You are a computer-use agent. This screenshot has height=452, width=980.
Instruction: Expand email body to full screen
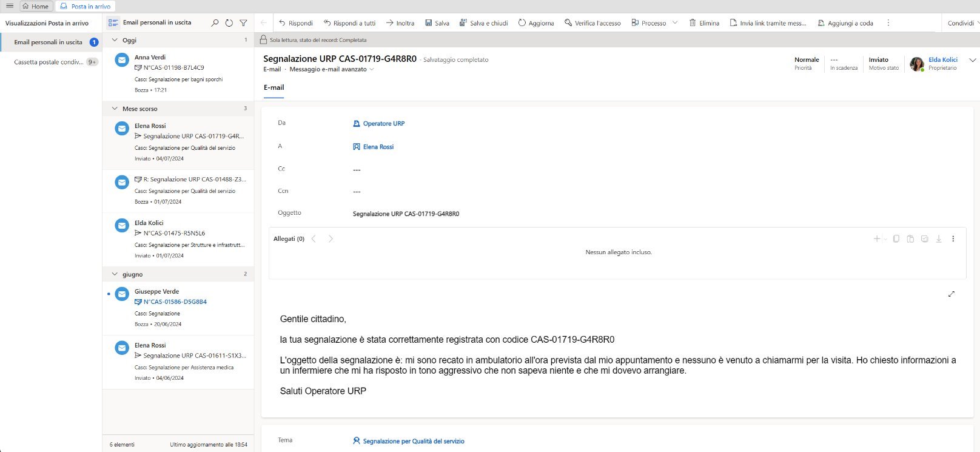coord(951,294)
